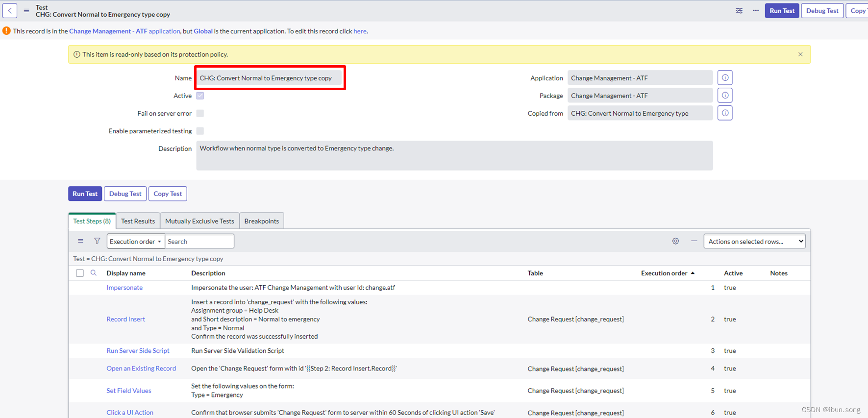Click the breadcrumb Test = CHG: Convert Normal filter
The width and height of the screenshot is (868, 418).
(148, 259)
